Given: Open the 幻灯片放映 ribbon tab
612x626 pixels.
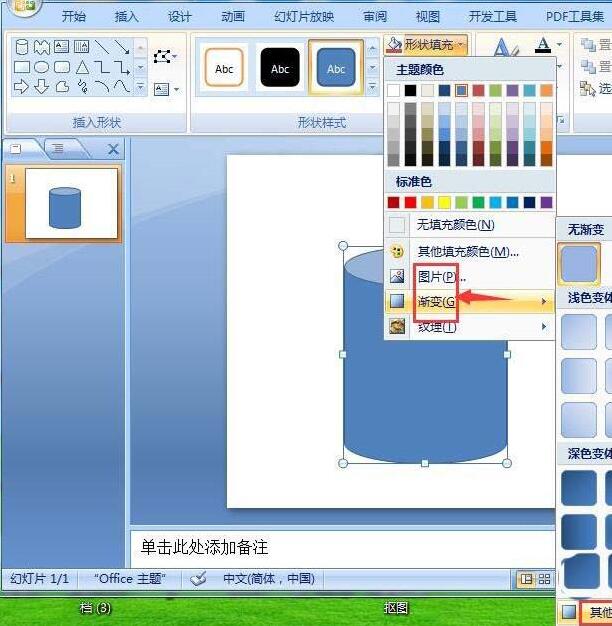Looking at the screenshot, I should tap(304, 16).
